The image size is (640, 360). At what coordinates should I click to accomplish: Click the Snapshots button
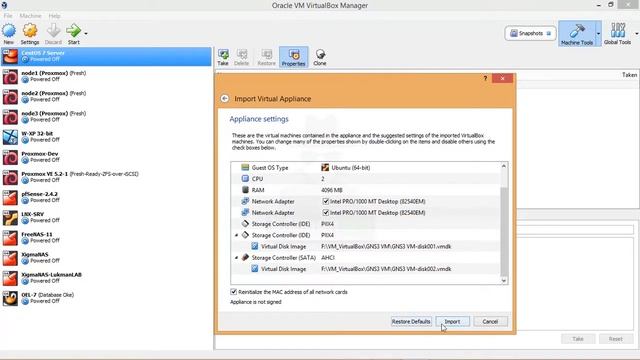click(x=530, y=33)
